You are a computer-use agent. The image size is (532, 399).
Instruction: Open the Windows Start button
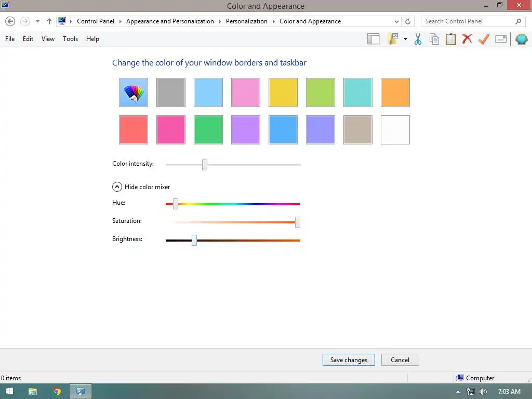[x=9, y=391]
